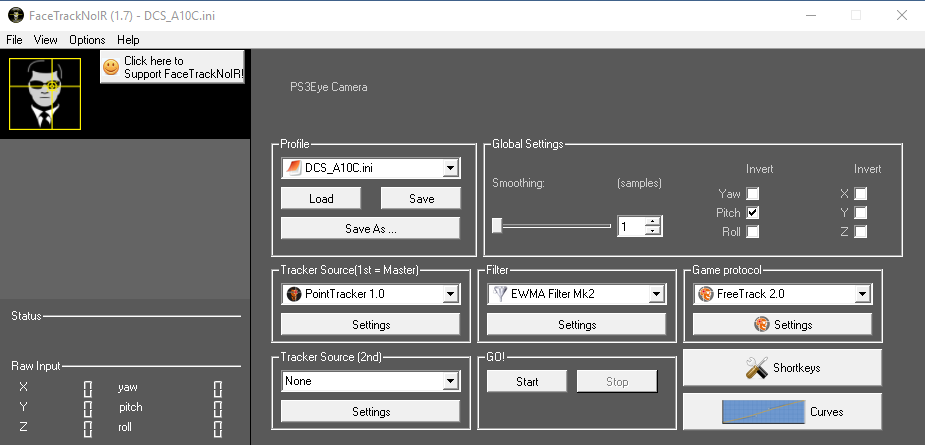Click the DCS_A10C.ini profile file icon

coord(293,168)
